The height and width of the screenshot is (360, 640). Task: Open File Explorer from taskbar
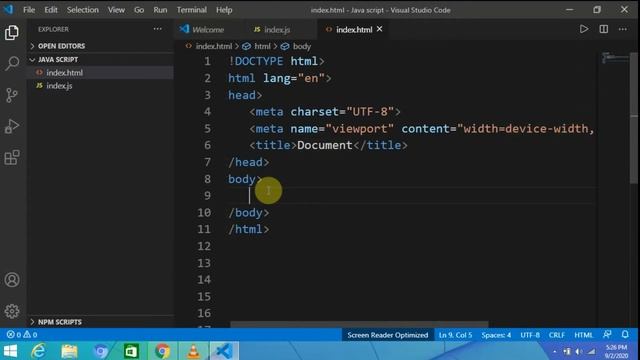[x=69, y=351]
